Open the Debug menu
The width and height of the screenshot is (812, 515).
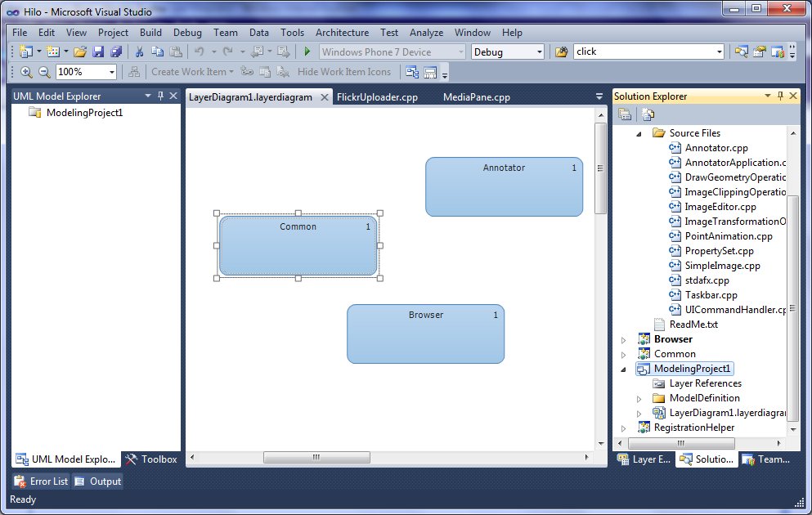[x=187, y=32]
